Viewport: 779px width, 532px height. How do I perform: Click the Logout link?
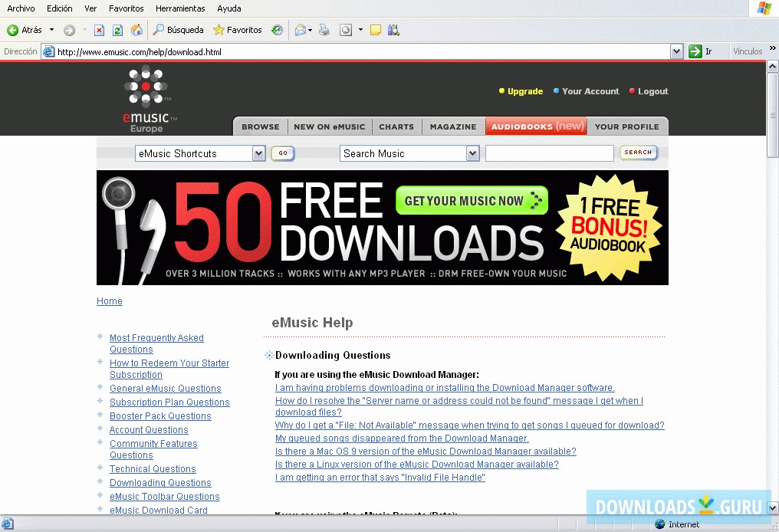(652, 91)
